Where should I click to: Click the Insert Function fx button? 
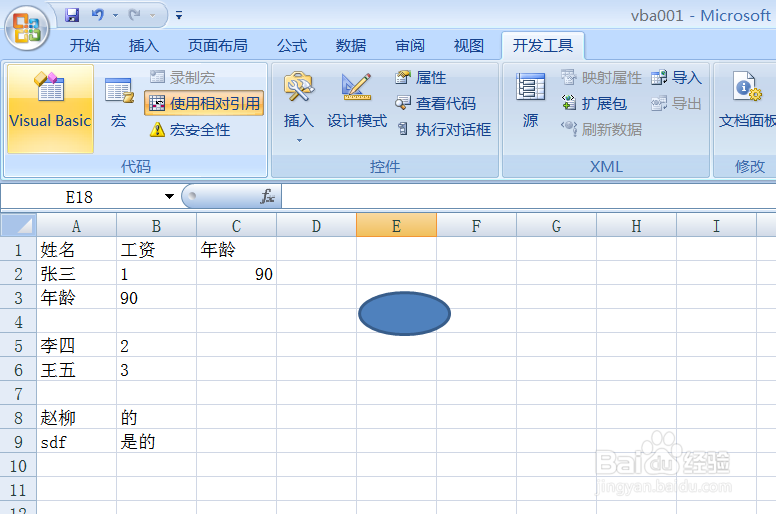coord(267,197)
